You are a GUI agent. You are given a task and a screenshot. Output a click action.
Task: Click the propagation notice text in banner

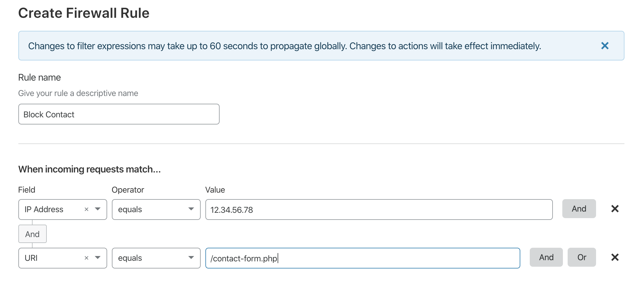tap(284, 46)
